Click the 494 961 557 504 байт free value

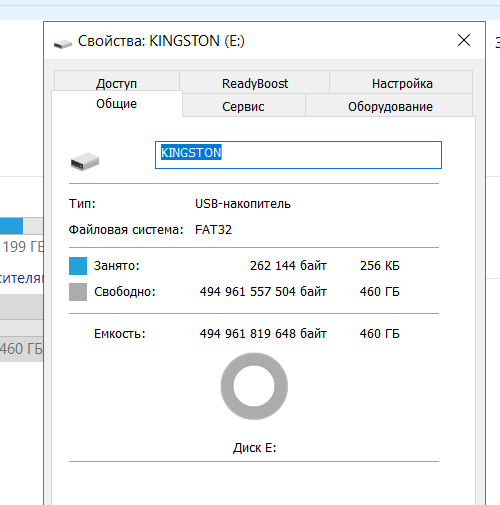click(x=263, y=292)
